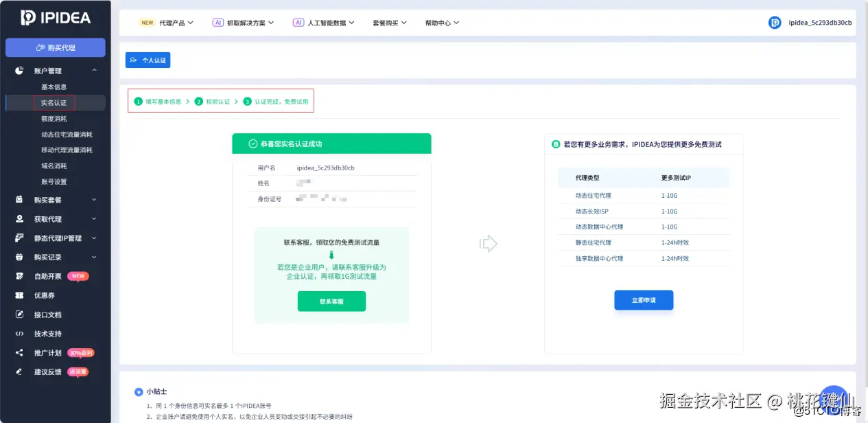The width and height of the screenshot is (868, 423).
Task: Open 推广计划 in the sidebar
Action: (48, 353)
